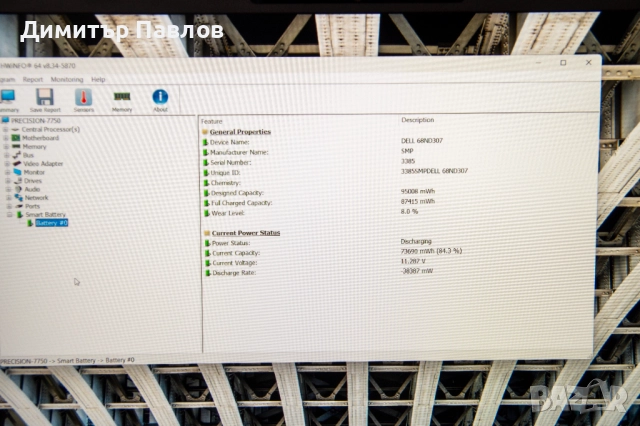Viewport: 640px width, 426px height.
Task: Expand the Bus node
Action: tap(7, 155)
